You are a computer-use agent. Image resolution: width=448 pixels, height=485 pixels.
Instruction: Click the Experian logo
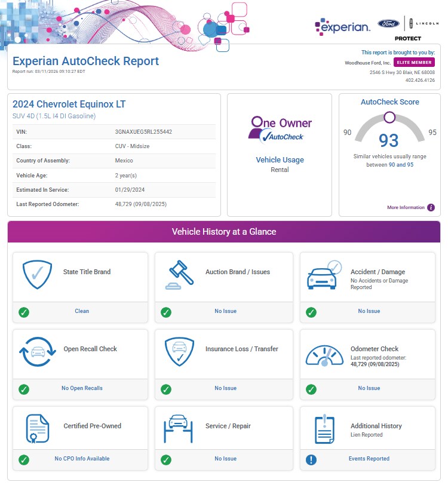tap(342, 27)
